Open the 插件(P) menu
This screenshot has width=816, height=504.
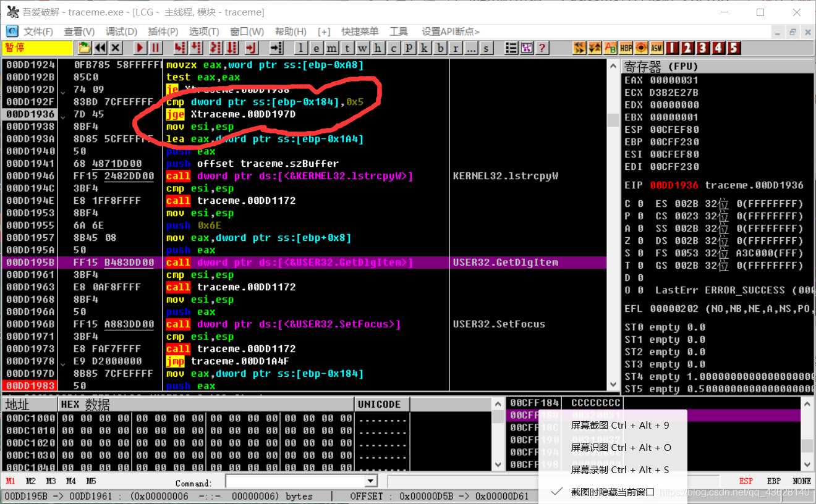coord(163,31)
